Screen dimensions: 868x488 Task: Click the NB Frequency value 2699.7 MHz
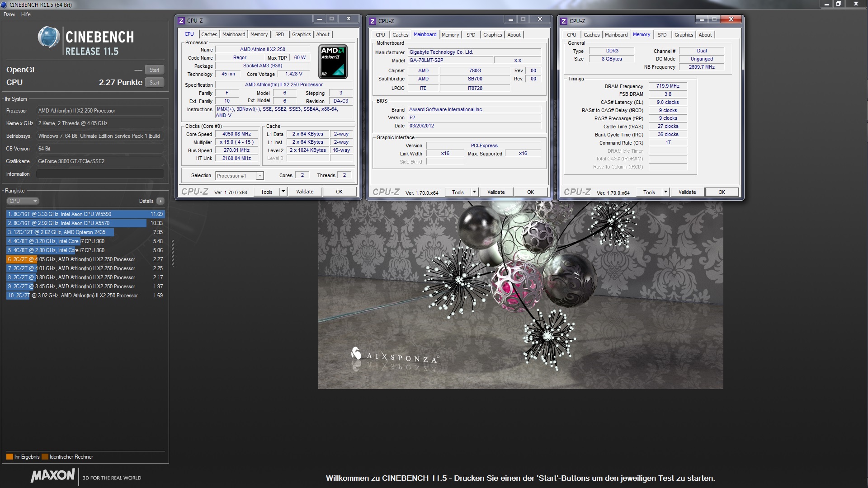click(x=702, y=67)
